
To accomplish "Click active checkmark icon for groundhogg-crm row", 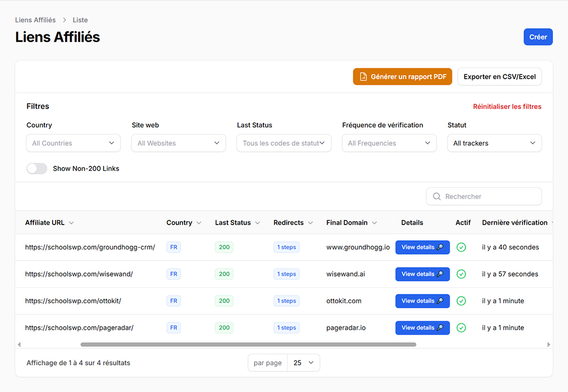I will (x=461, y=247).
